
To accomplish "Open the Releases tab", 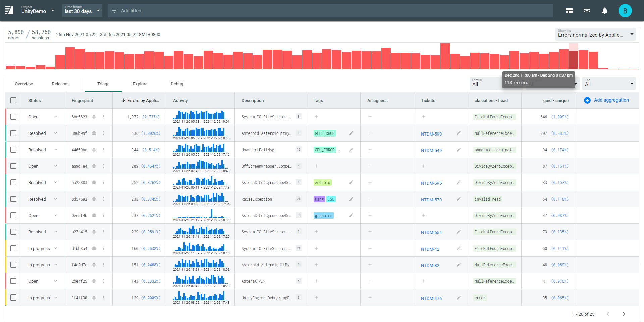I will [61, 84].
